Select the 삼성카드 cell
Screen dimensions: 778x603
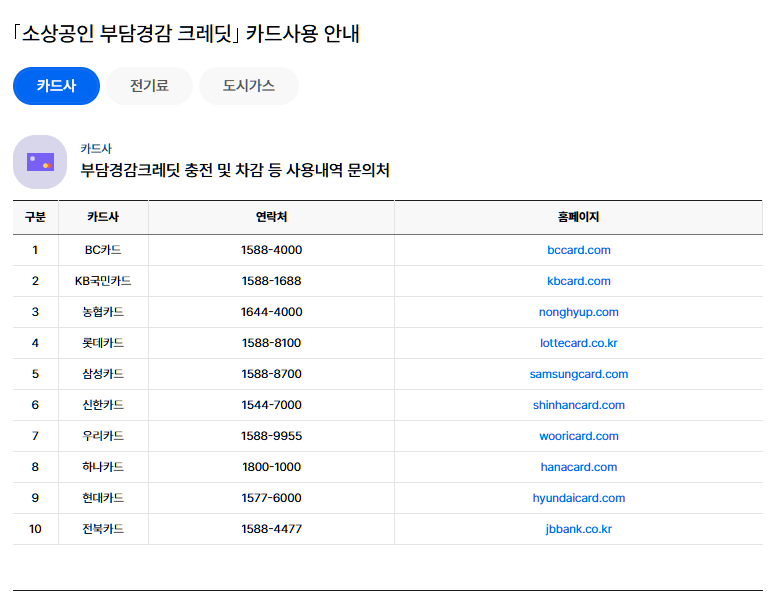pyautogui.click(x=103, y=374)
